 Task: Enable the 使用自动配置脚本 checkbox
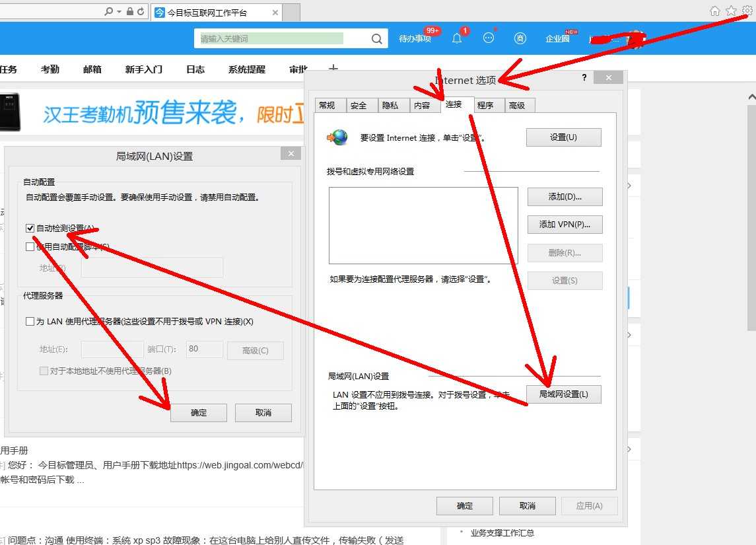pos(30,247)
